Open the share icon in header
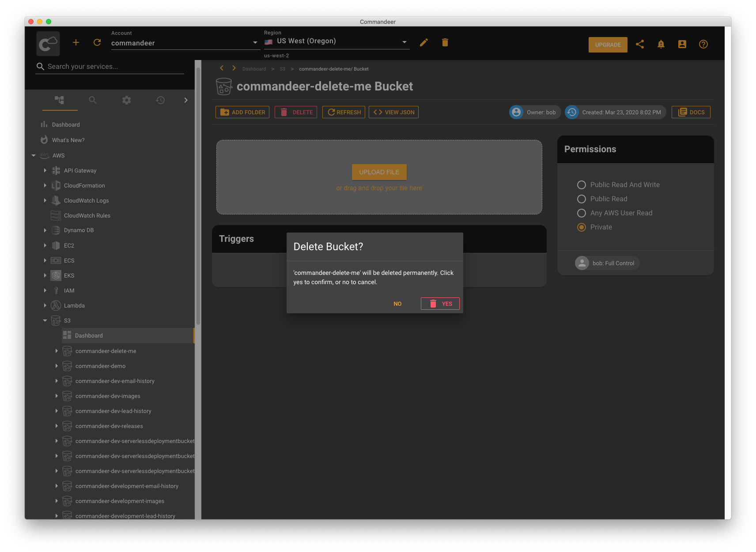 click(640, 44)
